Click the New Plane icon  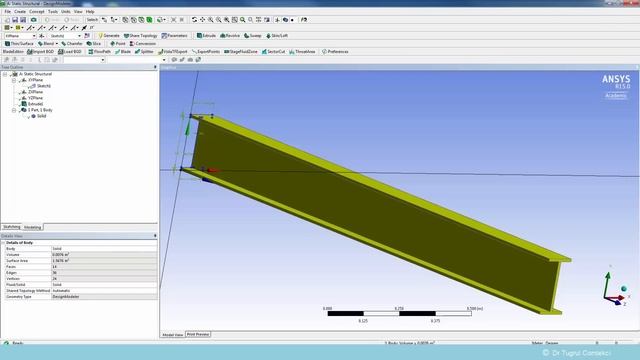(x=42, y=36)
